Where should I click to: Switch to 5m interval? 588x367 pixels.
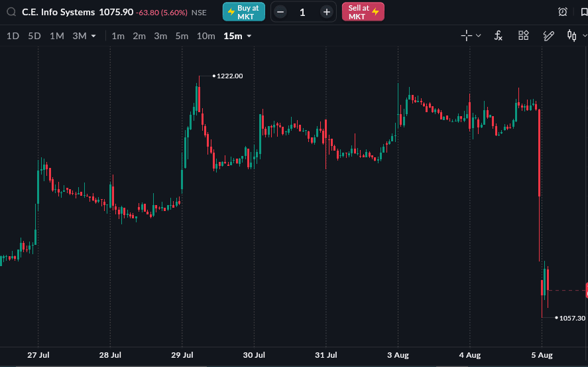[x=182, y=36]
